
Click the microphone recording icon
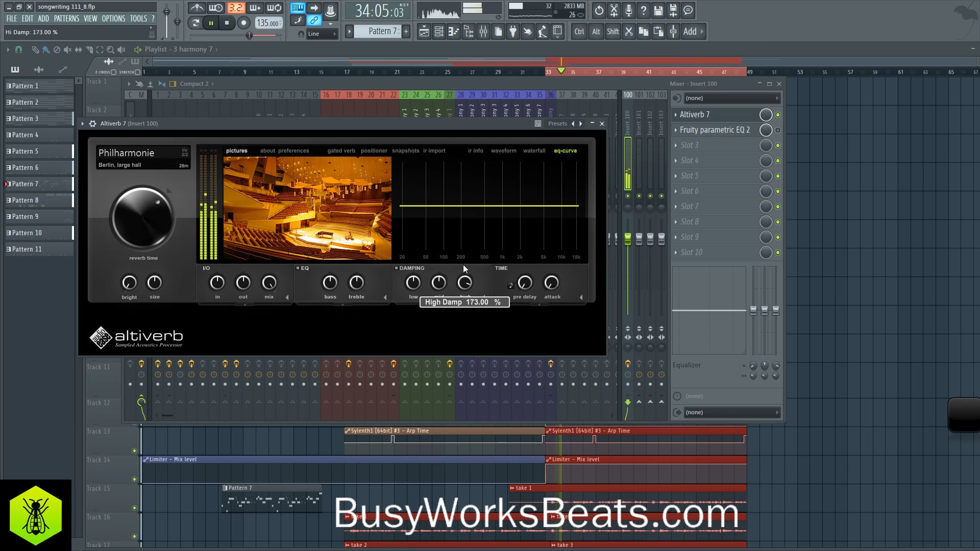(629, 10)
